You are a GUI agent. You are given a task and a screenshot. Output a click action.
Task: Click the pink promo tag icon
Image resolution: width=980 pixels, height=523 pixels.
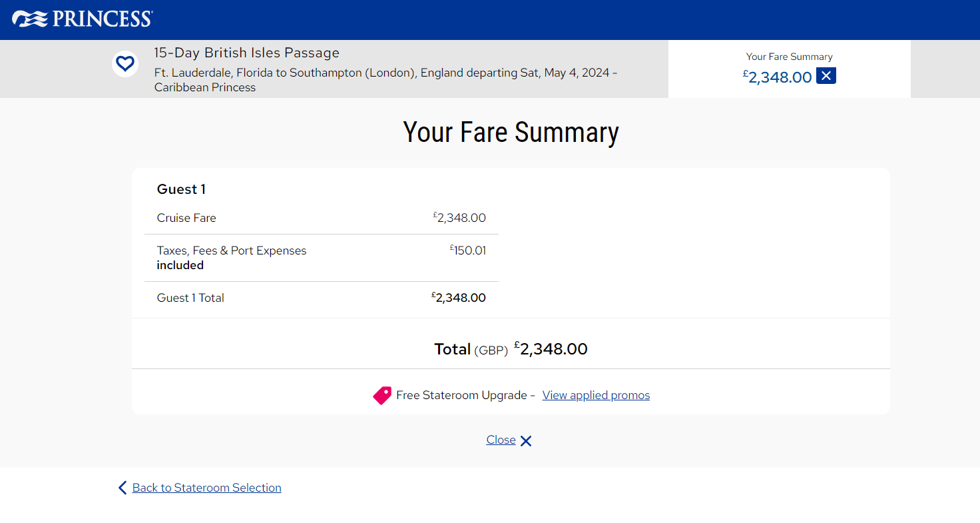coord(382,396)
